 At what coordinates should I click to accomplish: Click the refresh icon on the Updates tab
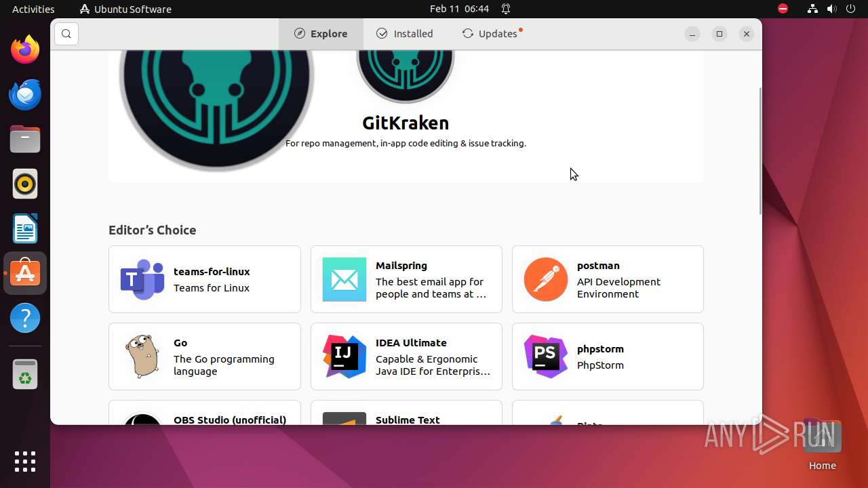tap(468, 34)
